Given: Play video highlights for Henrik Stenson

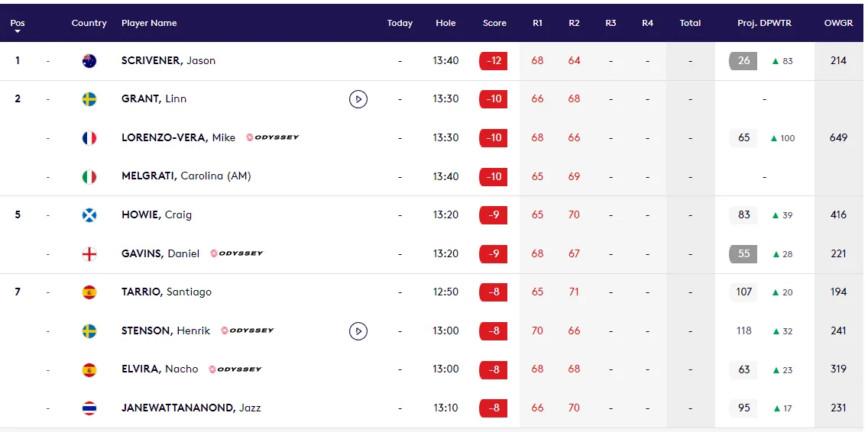Looking at the screenshot, I should pyautogui.click(x=358, y=331).
